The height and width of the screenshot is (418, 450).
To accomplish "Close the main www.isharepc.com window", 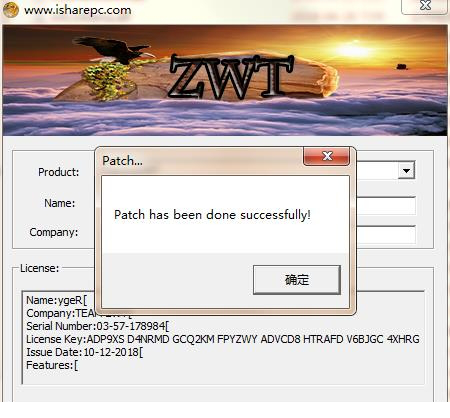I will coord(425,6).
